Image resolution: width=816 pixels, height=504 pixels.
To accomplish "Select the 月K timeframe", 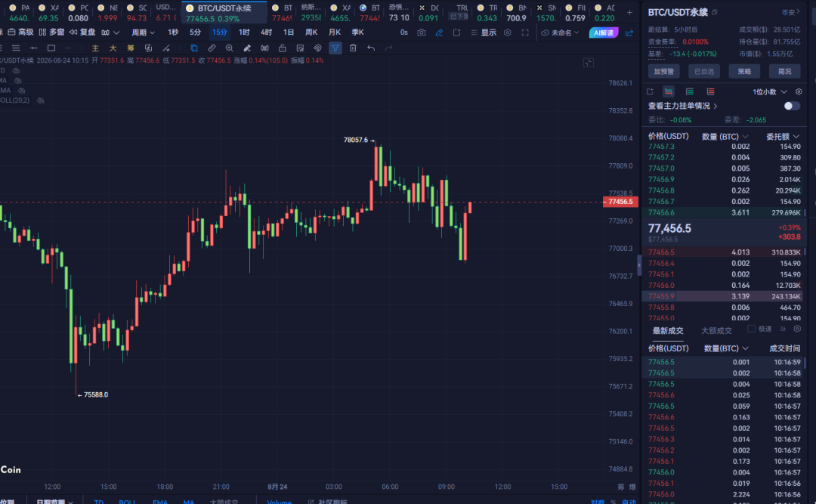I will (335, 32).
